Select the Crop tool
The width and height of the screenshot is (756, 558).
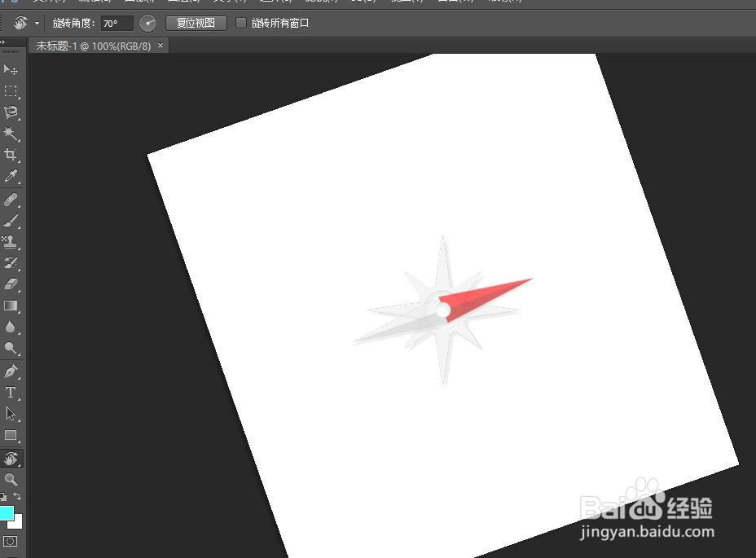click(x=11, y=155)
